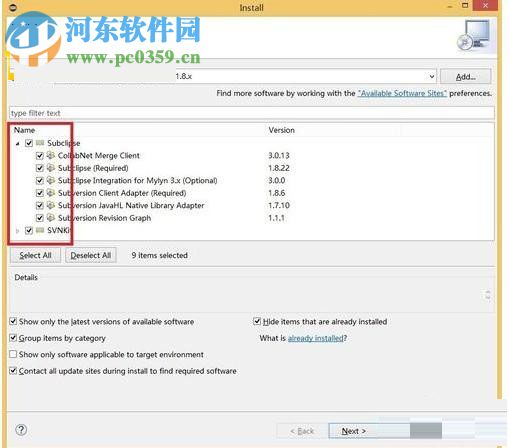Click version 3.0.0 cell
Screen dimensions: 509x448
point(277,181)
